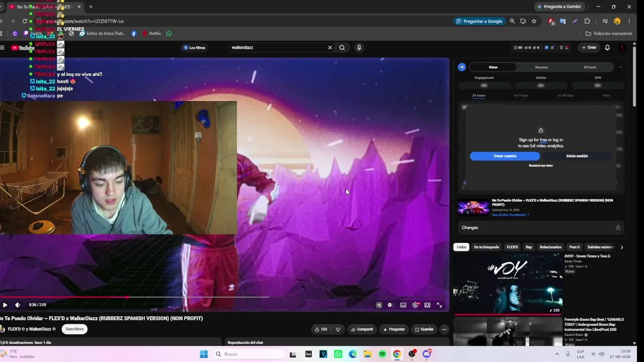Select the Resumen tab in vidIQ panel
The image size is (644, 362).
click(x=541, y=67)
